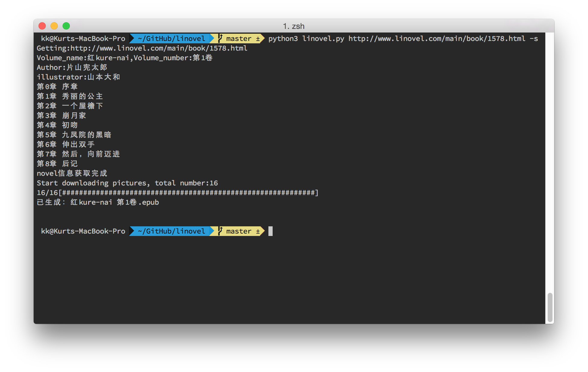Viewport: 588px width, 372px height.
Task: Click the generated epub filename line
Action: (x=98, y=202)
